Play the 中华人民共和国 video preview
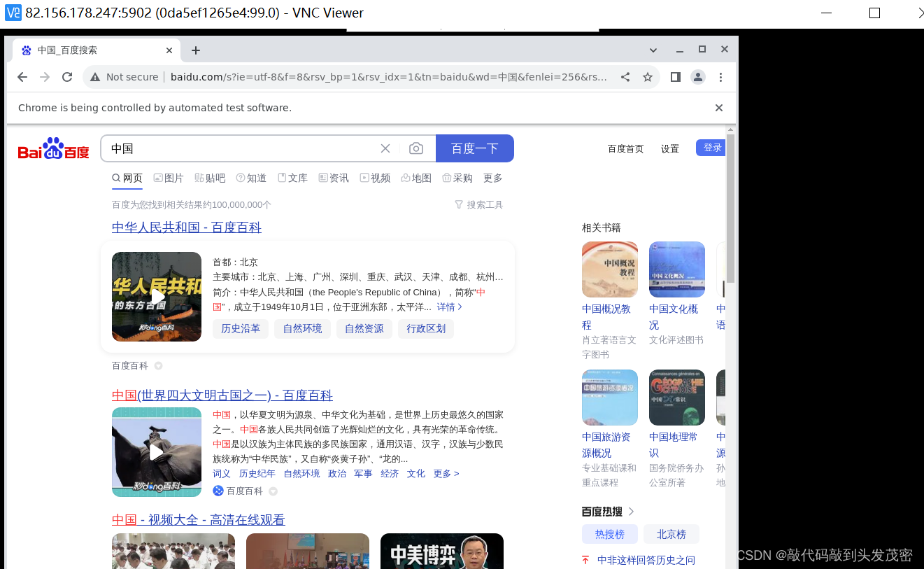This screenshot has width=924, height=569. pos(157,296)
